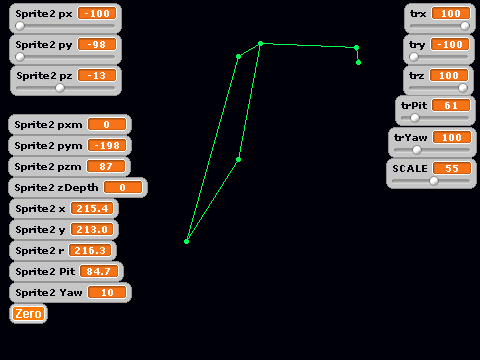Click the Sprite2 pxm value readout

point(107,125)
